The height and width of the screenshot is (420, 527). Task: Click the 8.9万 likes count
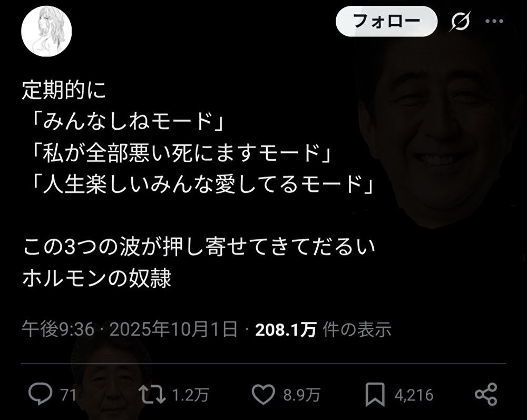(301, 395)
